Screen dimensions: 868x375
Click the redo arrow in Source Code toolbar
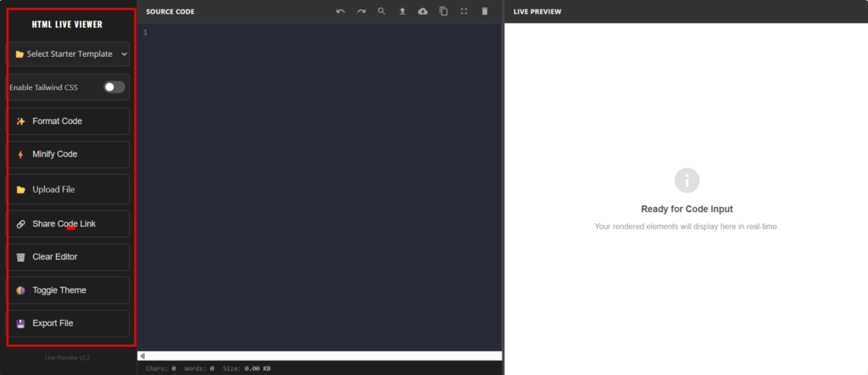click(x=361, y=11)
